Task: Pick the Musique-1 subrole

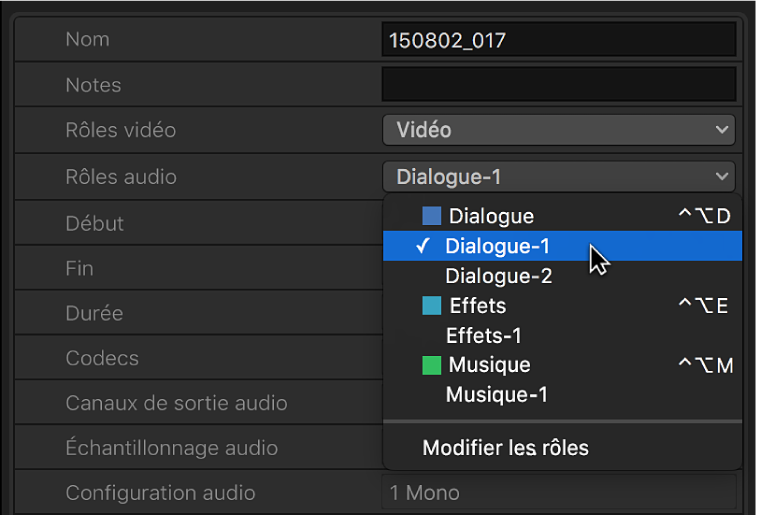Action: point(497,395)
